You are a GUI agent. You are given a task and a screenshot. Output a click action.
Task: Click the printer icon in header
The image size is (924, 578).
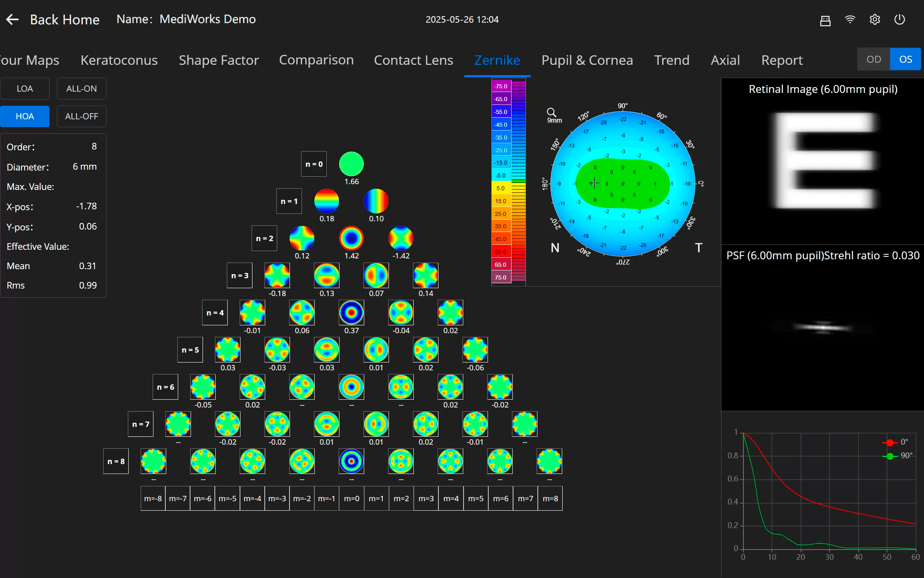825,20
